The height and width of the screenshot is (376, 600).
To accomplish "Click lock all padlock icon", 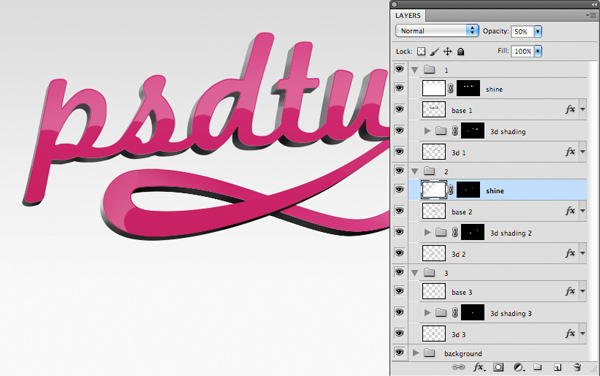I will pyautogui.click(x=461, y=51).
